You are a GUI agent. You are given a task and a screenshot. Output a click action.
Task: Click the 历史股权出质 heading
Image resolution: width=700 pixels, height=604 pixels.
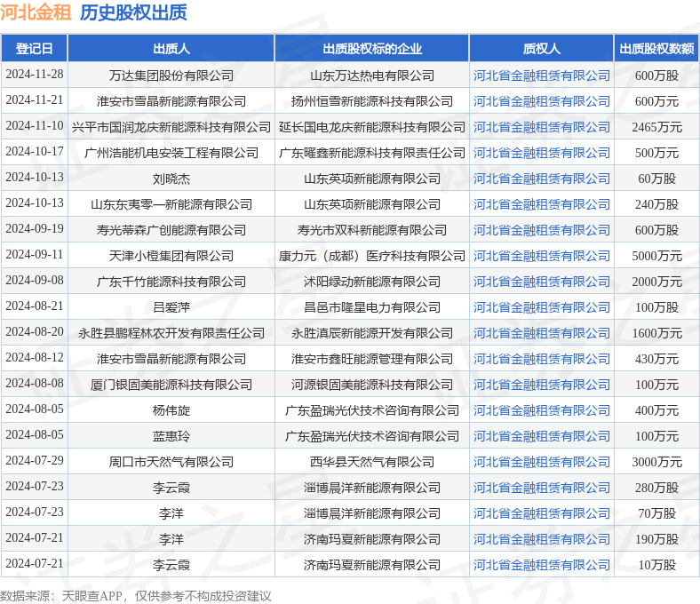133,12
